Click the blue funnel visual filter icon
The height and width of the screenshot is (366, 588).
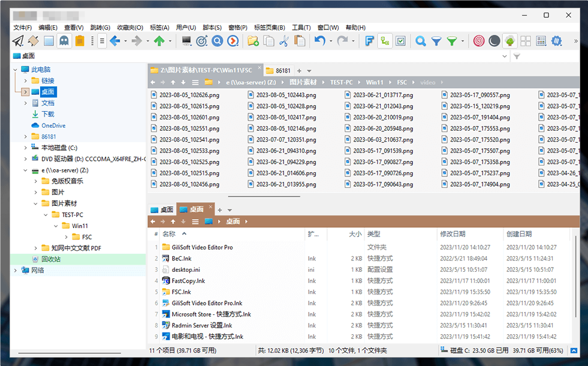coord(436,41)
